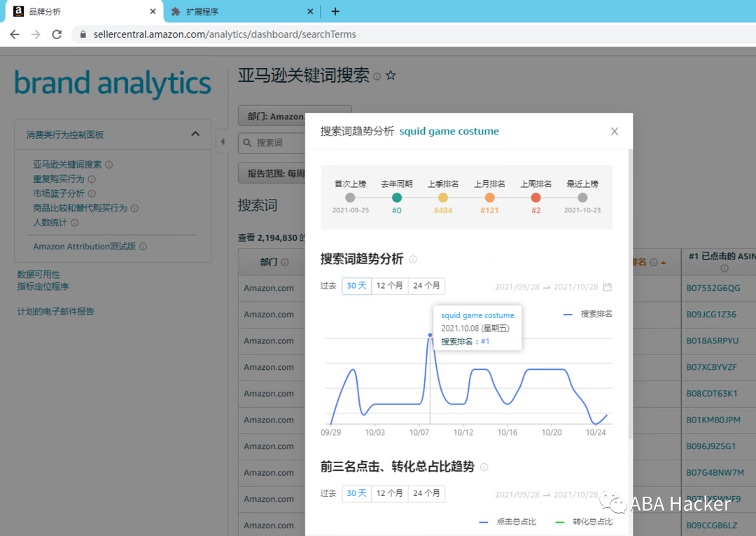Open ASIN B07G4BNW7M
This screenshot has height=536, width=756.
click(715, 473)
